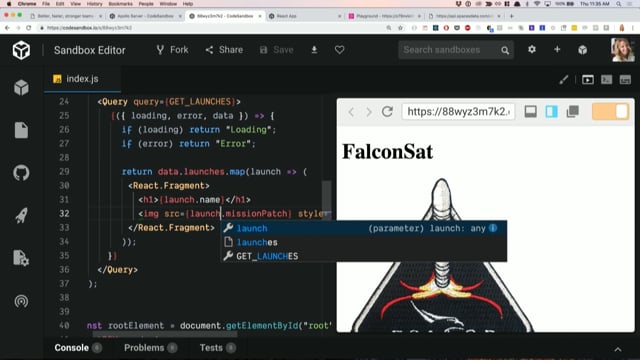Go forward in the preview browser

[369, 112]
